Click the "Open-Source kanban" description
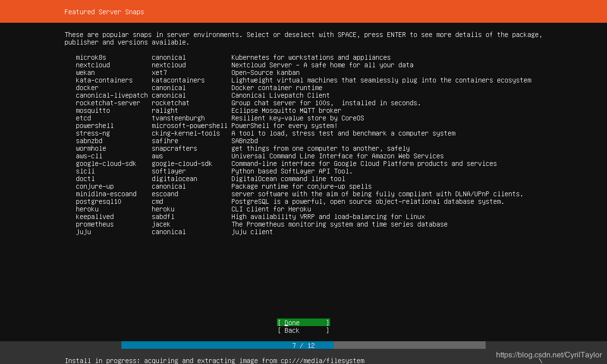This screenshot has width=607, height=364. click(x=266, y=73)
